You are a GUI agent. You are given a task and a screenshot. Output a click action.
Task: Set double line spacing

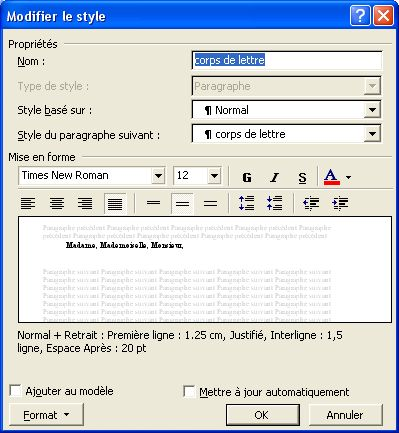point(210,203)
